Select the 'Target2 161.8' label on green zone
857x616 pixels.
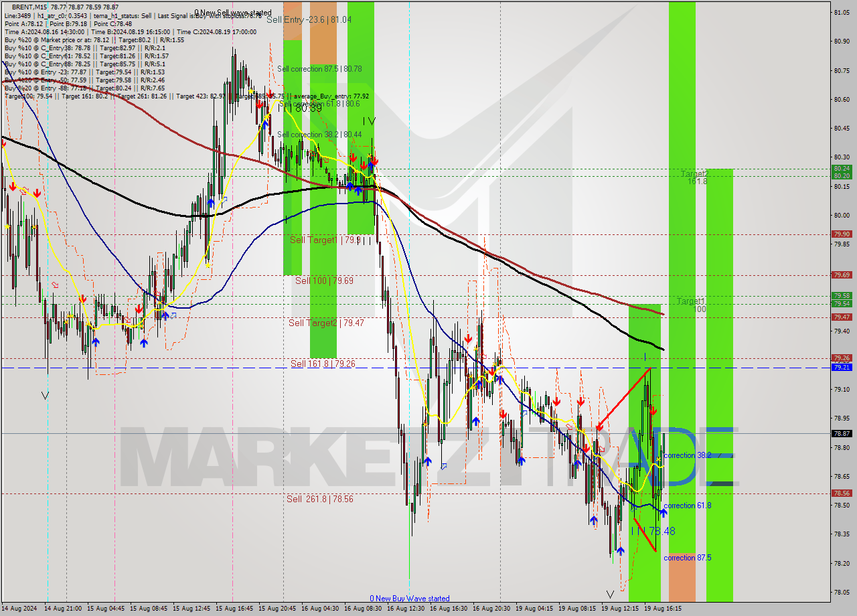pyautogui.click(x=694, y=177)
